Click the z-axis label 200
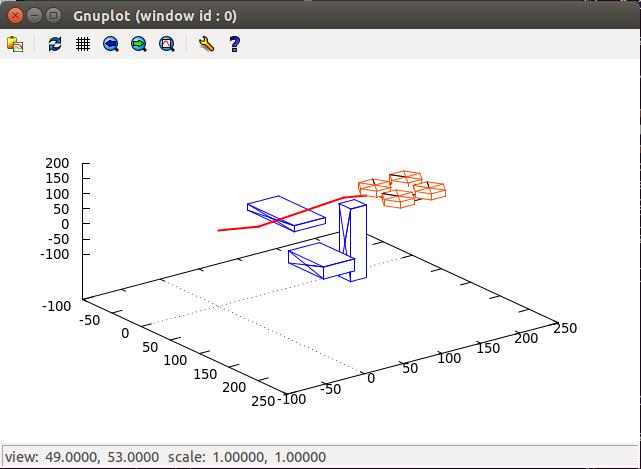The height and width of the screenshot is (469, 641). [57, 163]
